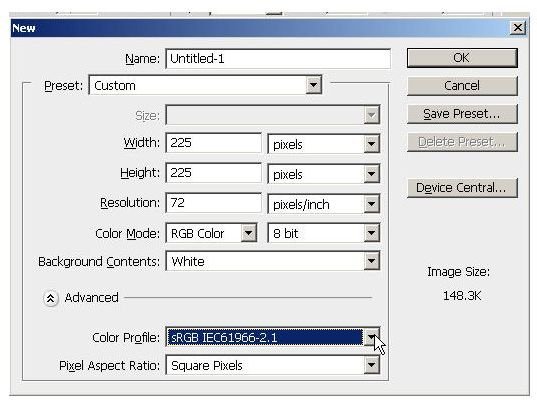Click the OK button
Viewport: 537px width, 400px height.
pyautogui.click(x=462, y=58)
